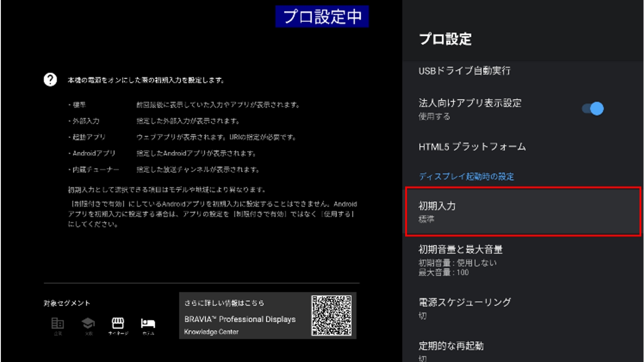
Task: Toggle the 法人向けアプリ表示設定 switch
Action: (593, 109)
